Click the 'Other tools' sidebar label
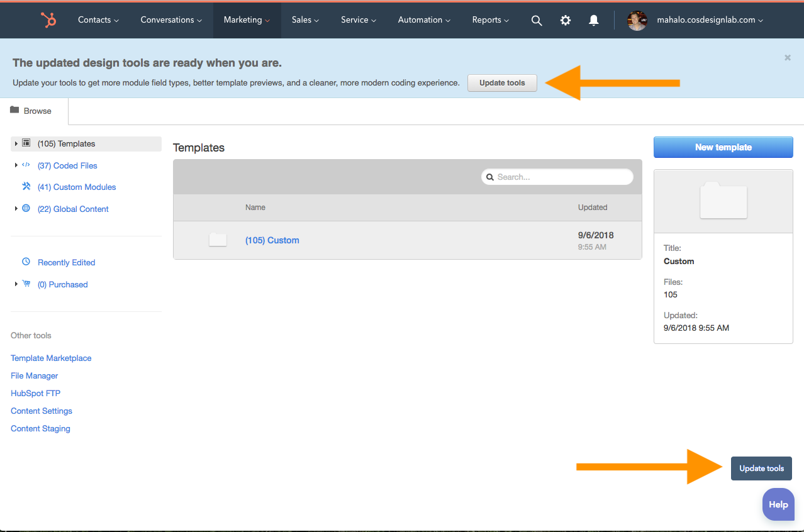The height and width of the screenshot is (532, 804). point(31,335)
